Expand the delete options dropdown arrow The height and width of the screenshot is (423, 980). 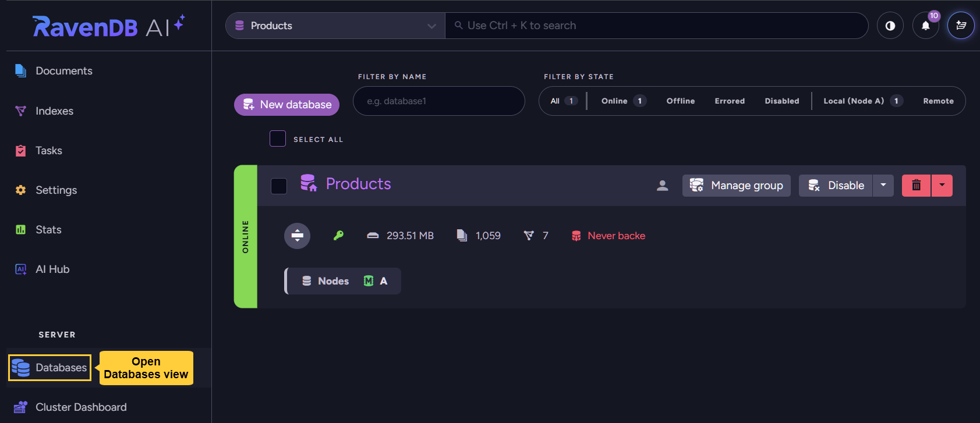point(942,186)
